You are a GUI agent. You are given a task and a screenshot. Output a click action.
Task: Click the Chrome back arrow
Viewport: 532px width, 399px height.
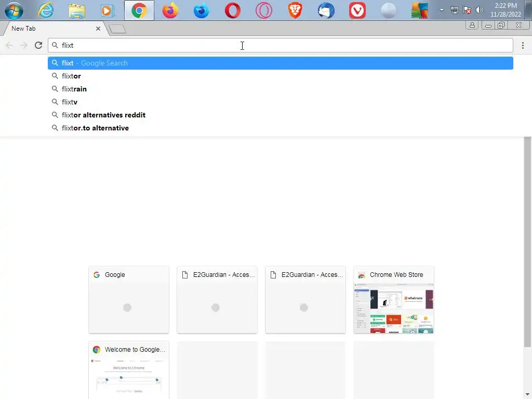[x=9, y=45]
